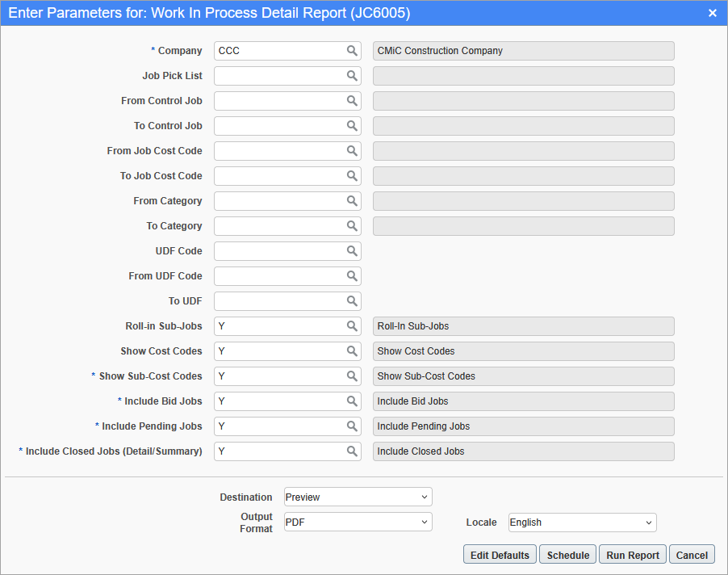
Task: Open the Show Cost Codes search icon
Action: pyautogui.click(x=352, y=351)
